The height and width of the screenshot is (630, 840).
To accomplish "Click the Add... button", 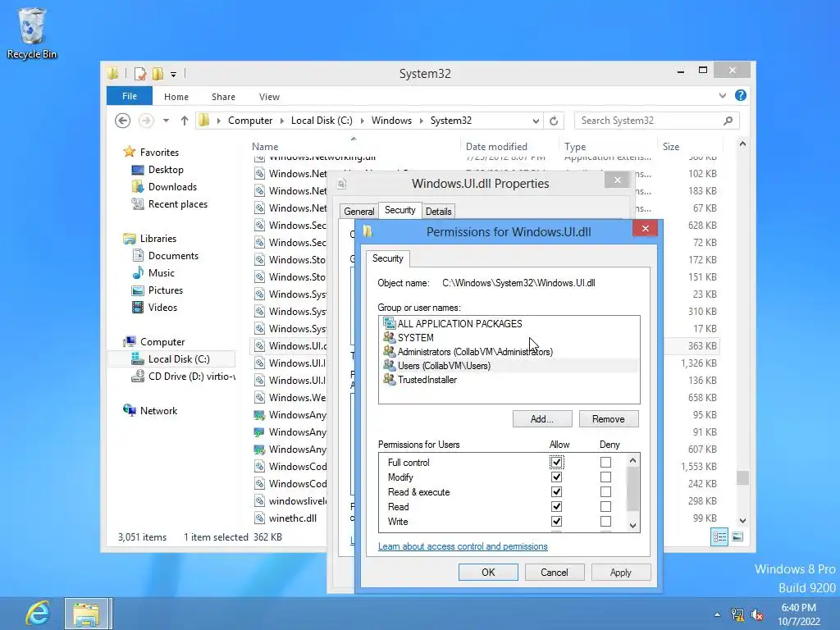I will pos(542,419).
